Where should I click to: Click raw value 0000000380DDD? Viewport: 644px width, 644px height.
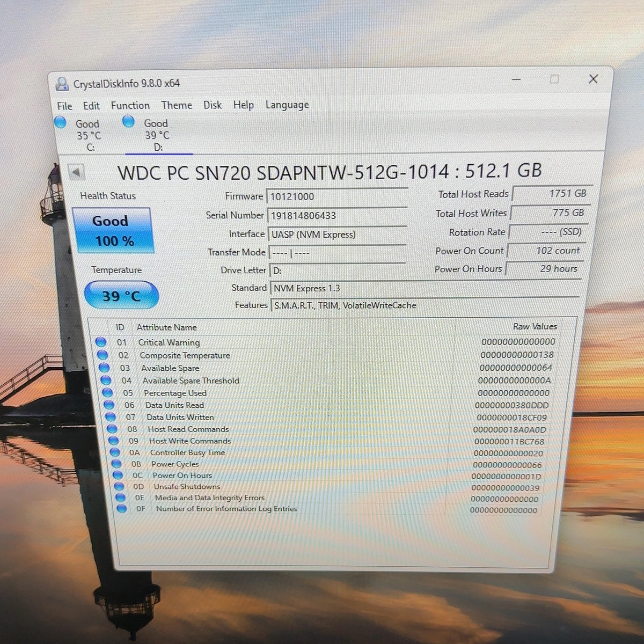click(x=512, y=406)
